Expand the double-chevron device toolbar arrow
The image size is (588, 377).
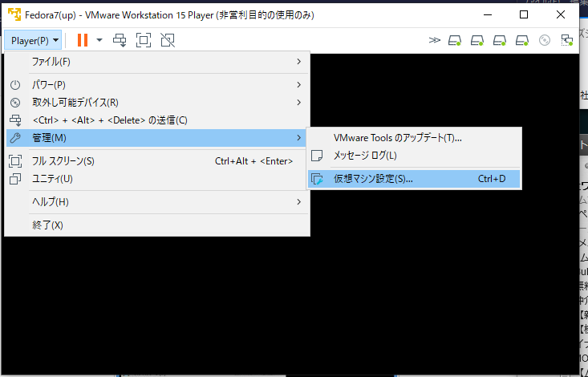tap(434, 40)
